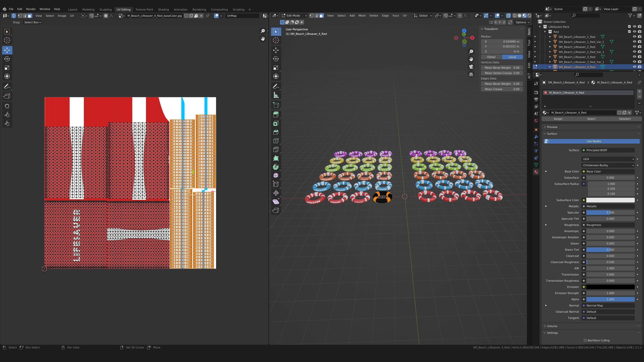
Task: Expand the Volume panel
Action: point(552,326)
